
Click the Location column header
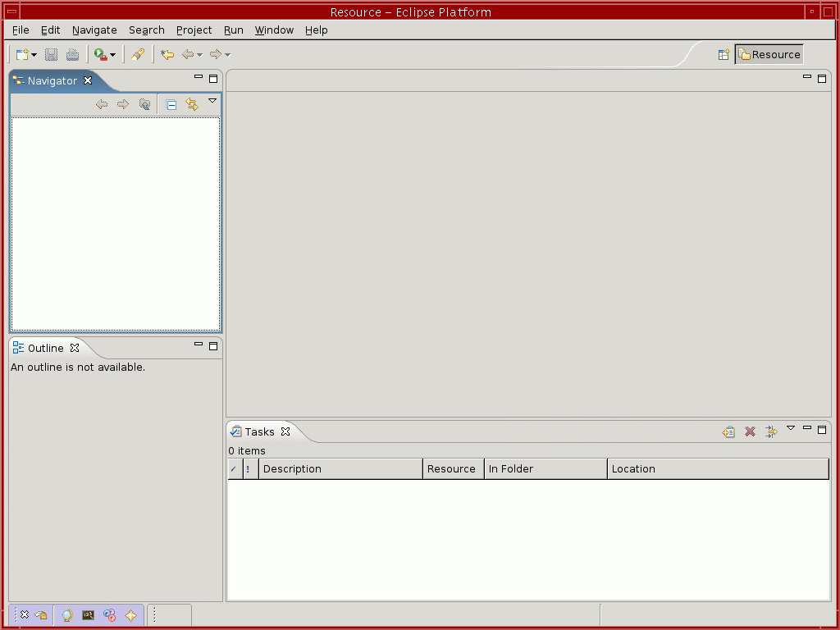point(718,469)
